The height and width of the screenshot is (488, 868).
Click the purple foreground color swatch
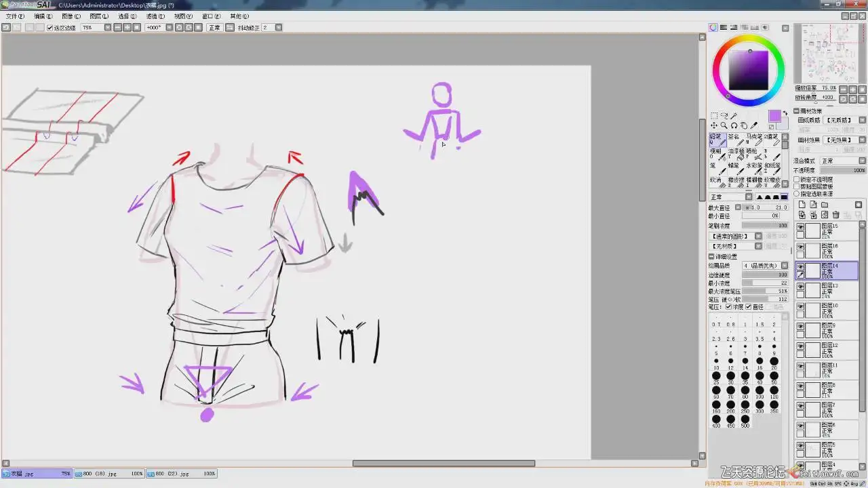click(x=774, y=116)
